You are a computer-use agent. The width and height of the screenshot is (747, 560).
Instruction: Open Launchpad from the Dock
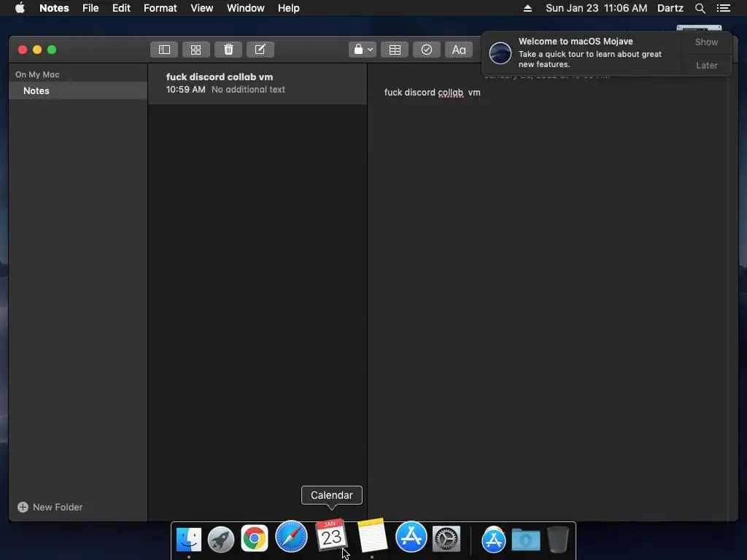(x=221, y=539)
